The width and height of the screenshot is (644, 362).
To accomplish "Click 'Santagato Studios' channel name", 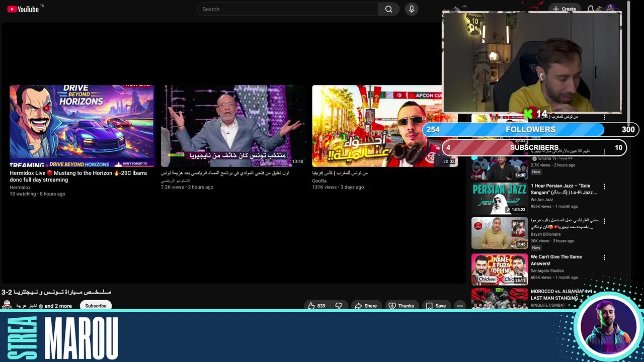I will coord(547,270).
